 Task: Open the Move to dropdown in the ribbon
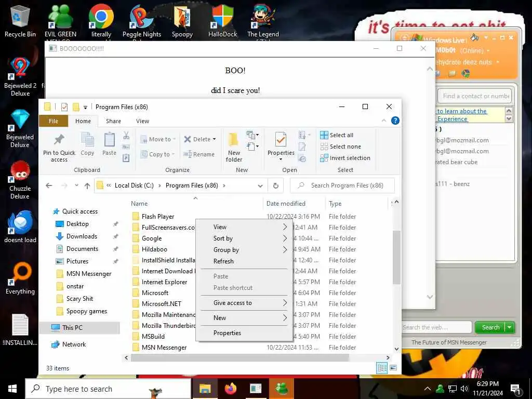tap(174, 139)
